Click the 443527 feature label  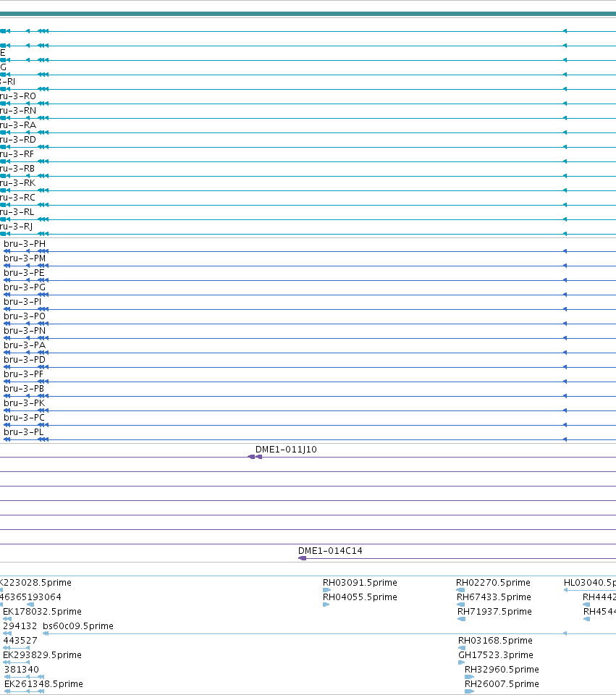[20, 641]
